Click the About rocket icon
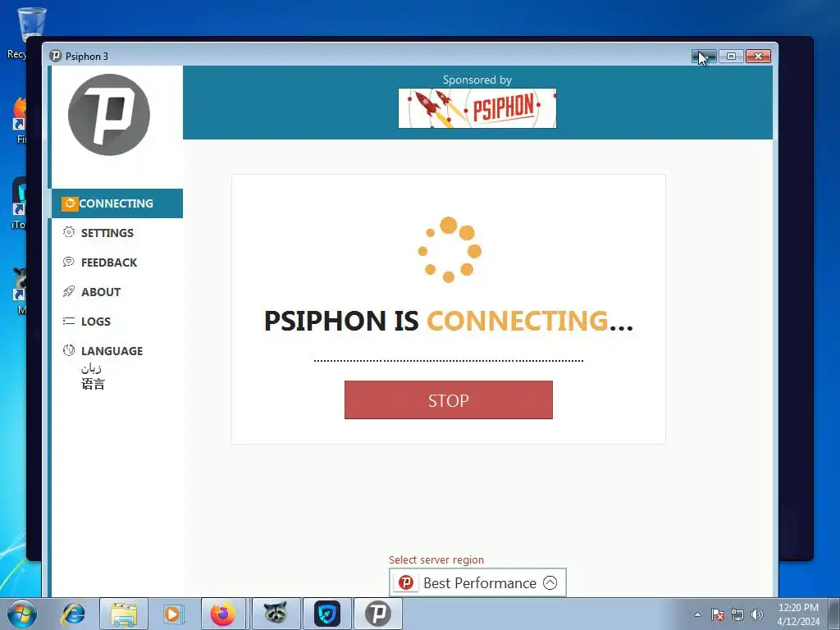840x630 pixels. pyautogui.click(x=69, y=291)
